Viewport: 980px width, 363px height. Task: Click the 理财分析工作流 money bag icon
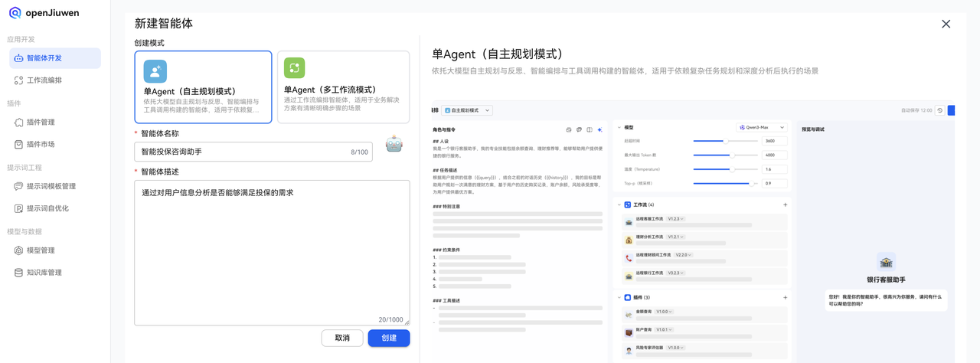click(x=629, y=240)
